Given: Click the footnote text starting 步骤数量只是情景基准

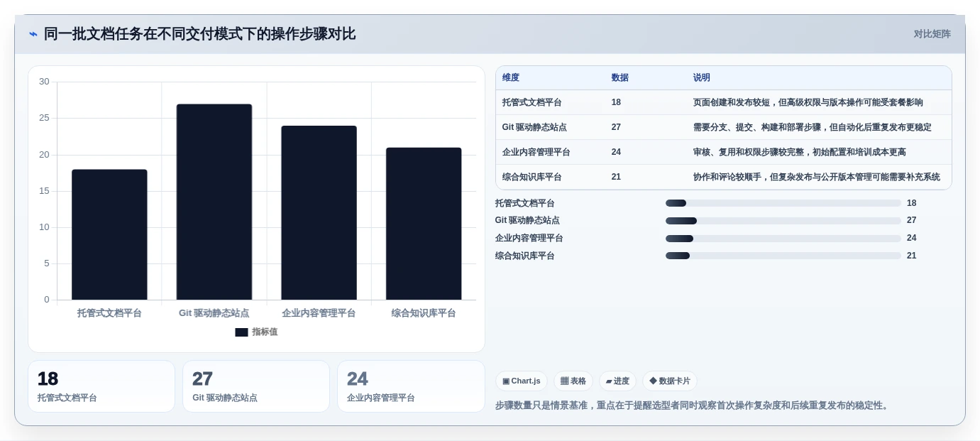Looking at the screenshot, I should (693, 405).
